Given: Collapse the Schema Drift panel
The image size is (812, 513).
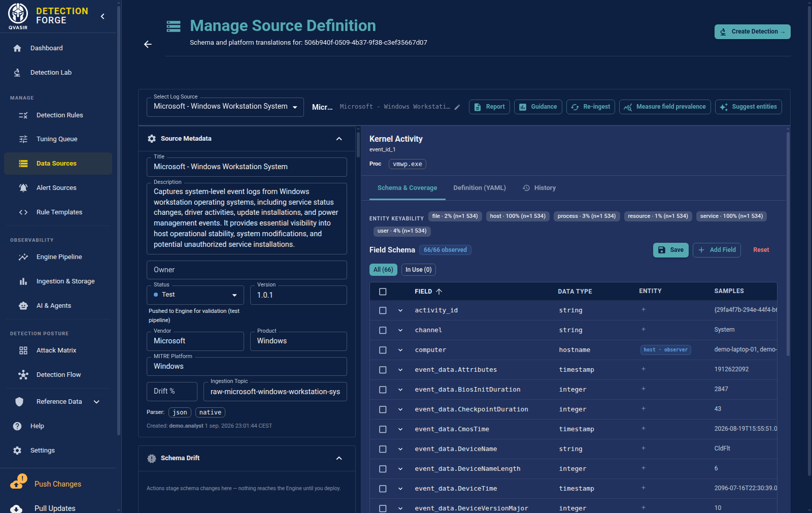Looking at the screenshot, I should click(x=339, y=458).
